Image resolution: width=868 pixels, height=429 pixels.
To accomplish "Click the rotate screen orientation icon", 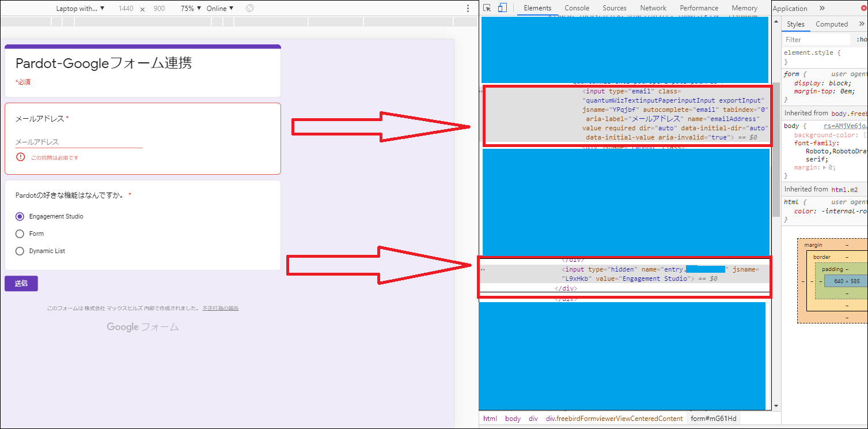I will tap(249, 9).
